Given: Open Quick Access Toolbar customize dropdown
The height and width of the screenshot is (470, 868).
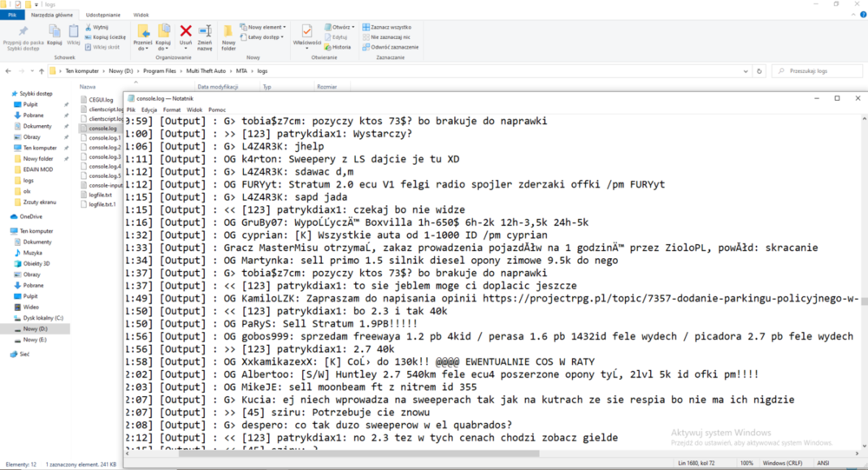Looking at the screenshot, I should 36,4.
